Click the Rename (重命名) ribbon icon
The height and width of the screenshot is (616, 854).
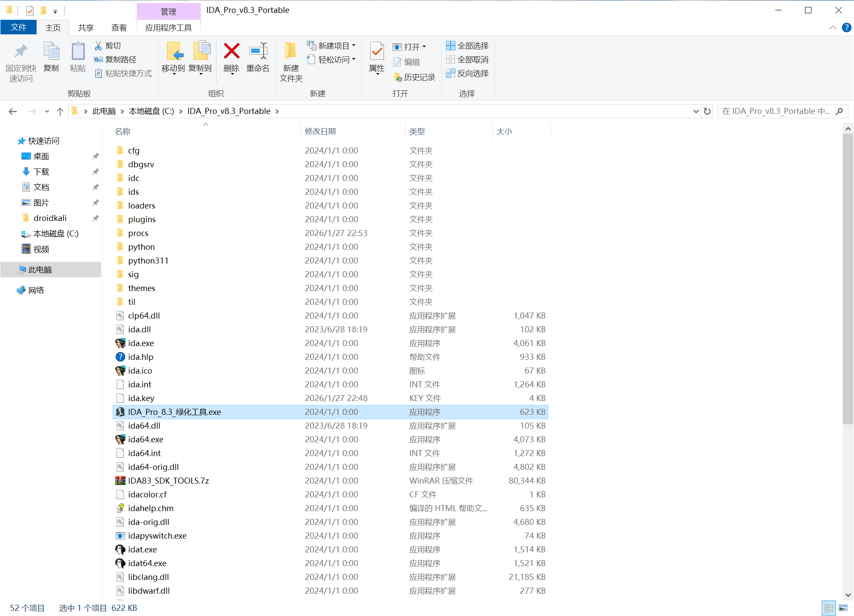(x=258, y=52)
